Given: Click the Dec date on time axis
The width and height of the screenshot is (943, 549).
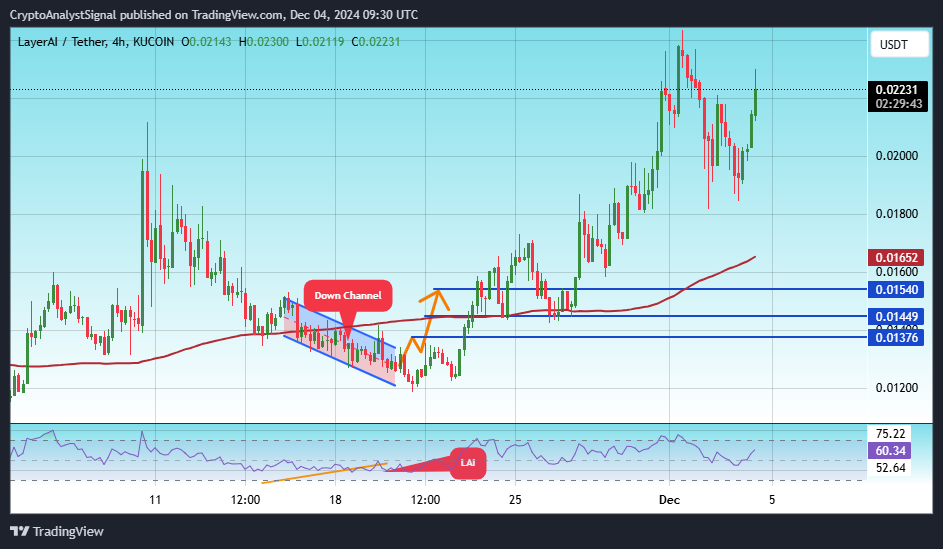Looking at the screenshot, I should [x=669, y=500].
